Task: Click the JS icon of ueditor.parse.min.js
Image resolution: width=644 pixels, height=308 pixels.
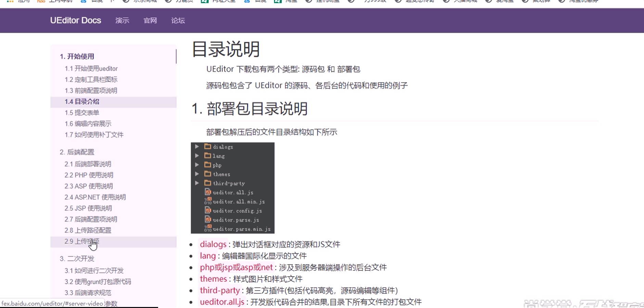Action: [x=208, y=228]
